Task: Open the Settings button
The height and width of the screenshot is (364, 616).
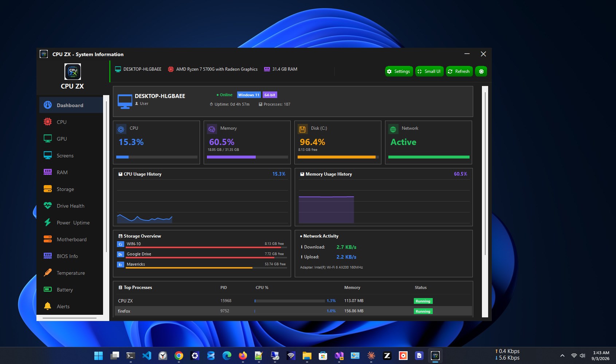Action: click(399, 71)
